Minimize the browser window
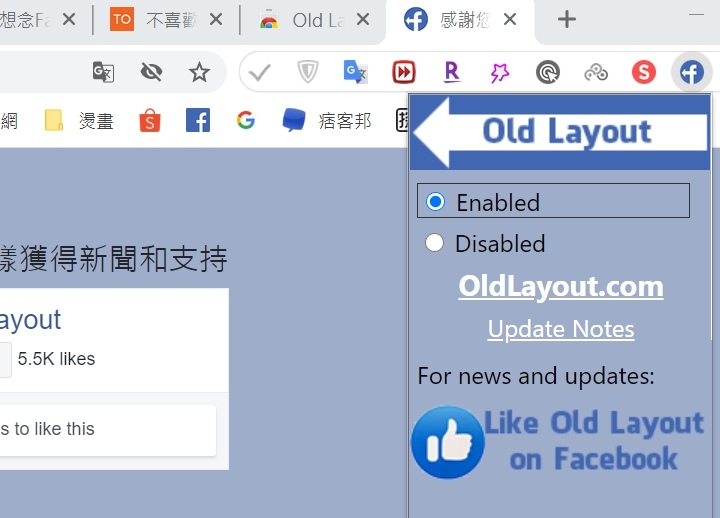 (x=697, y=15)
